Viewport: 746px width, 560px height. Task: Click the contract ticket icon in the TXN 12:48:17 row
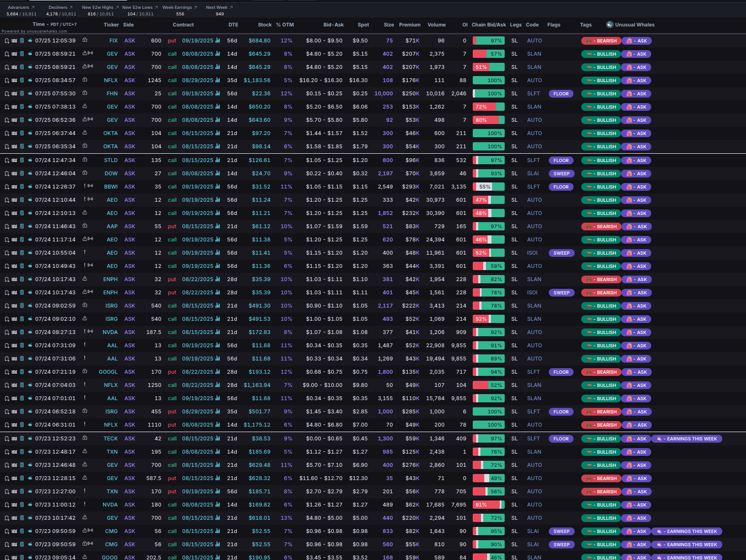pos(22,452)
